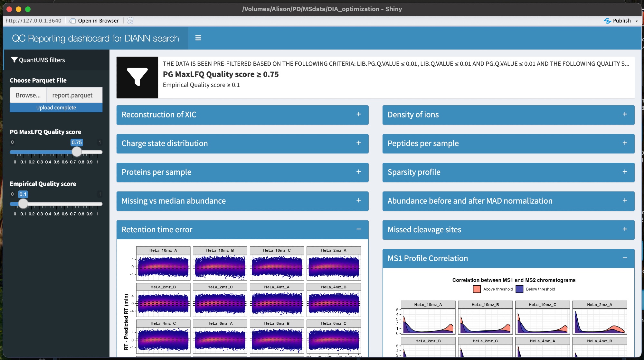Expand Reconstruction of XIC with plus icon
Image resolution: width=644 pixels, height=360 pixels.
[x=358, y=114]
